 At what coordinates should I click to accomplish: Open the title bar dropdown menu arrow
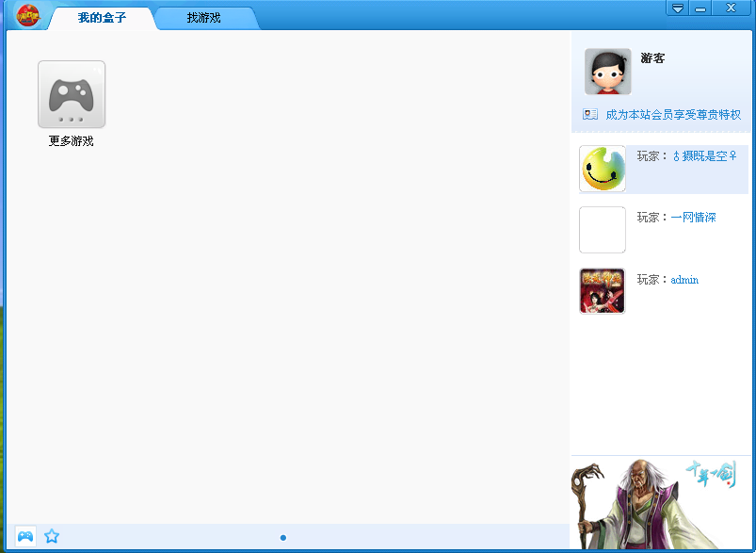pyautogui.click(x=678, y=8)
